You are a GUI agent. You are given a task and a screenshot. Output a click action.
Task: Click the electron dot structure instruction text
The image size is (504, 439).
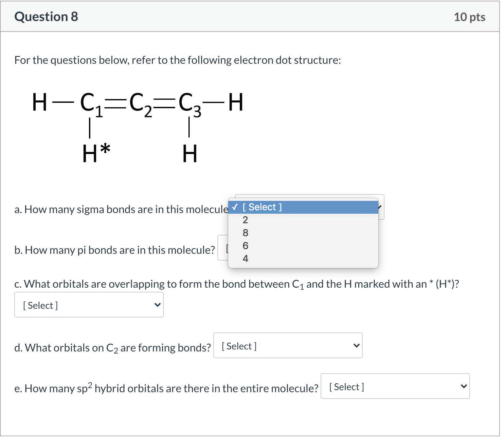point(177,60)
